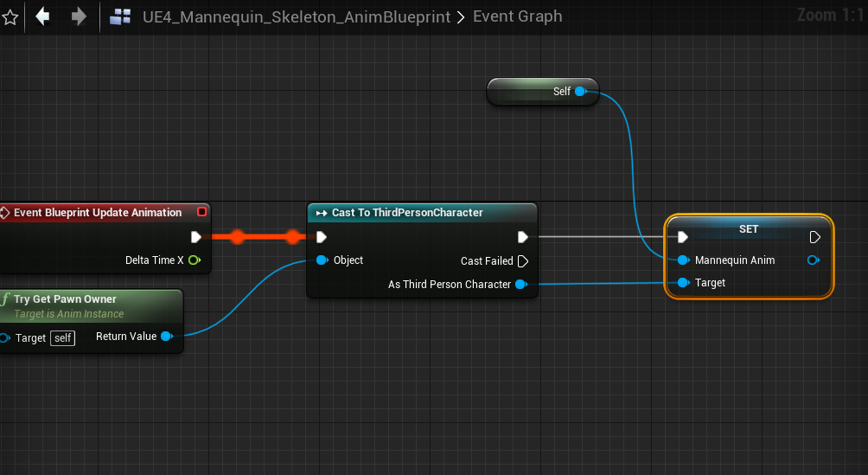Image resolution: width=868 pixels, height=475 pixels.
Task: Click the Mannequin Anim input pin
Action: pyautogui.click(x=684, y=260)
